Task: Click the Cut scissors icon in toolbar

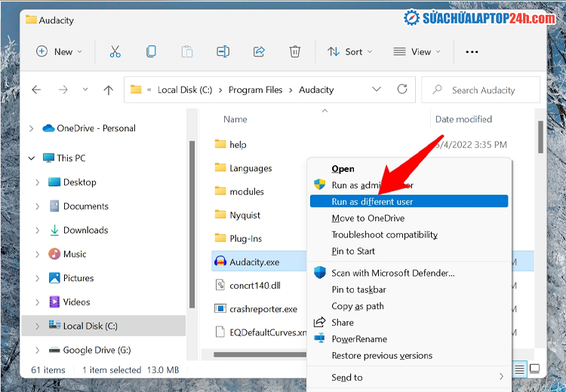Action: pyautogui.click(x=115, y=51)
